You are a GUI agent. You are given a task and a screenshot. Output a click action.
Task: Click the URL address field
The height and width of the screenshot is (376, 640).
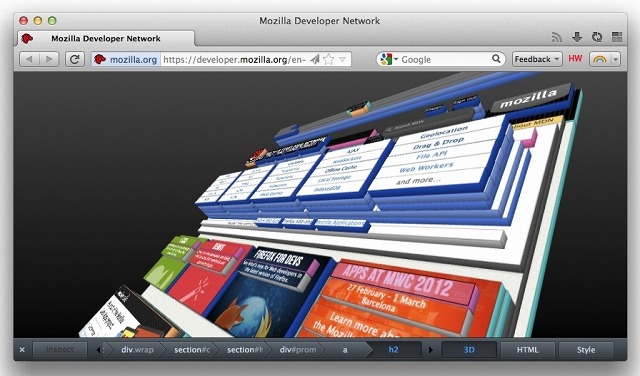pyautogui.click(x=234, y=60)
